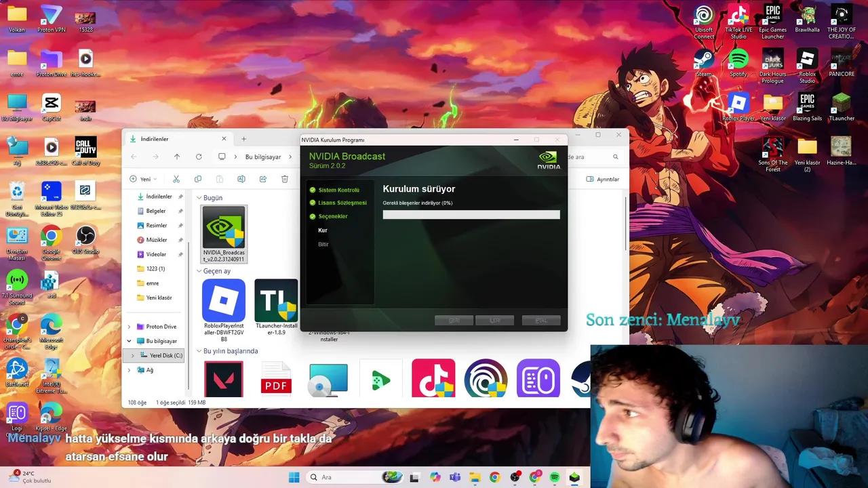Image resolution: width=868 pixels, height=488 pixels.
Task: Select the RobloxPlayerInstaller file
Action: point(224,310)
